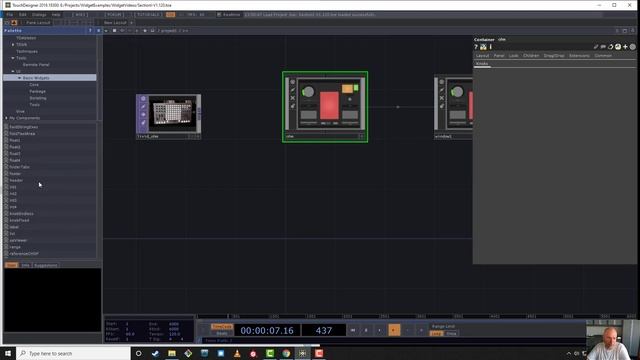This screenshot has width=640, height=360.
Task: Open Palette help question mark
Action: (x=90, y=31)
